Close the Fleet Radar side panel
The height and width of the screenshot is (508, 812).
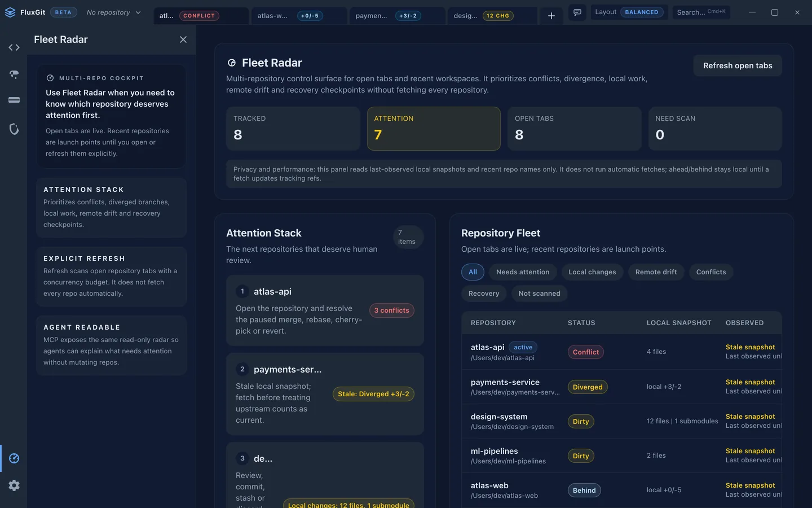183,40
